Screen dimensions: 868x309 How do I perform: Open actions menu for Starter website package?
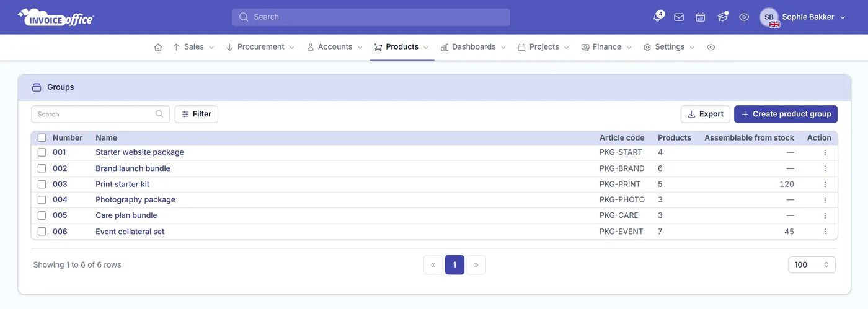[x=825, y=152]
